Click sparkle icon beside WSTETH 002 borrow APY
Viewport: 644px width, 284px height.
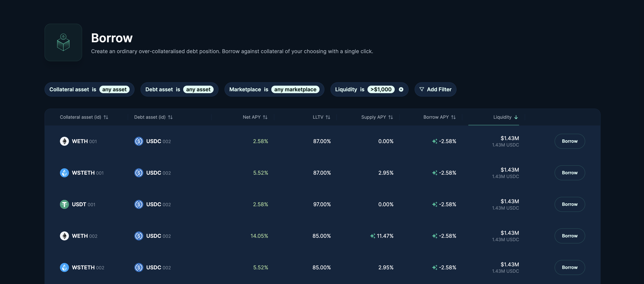pos(435,267)
